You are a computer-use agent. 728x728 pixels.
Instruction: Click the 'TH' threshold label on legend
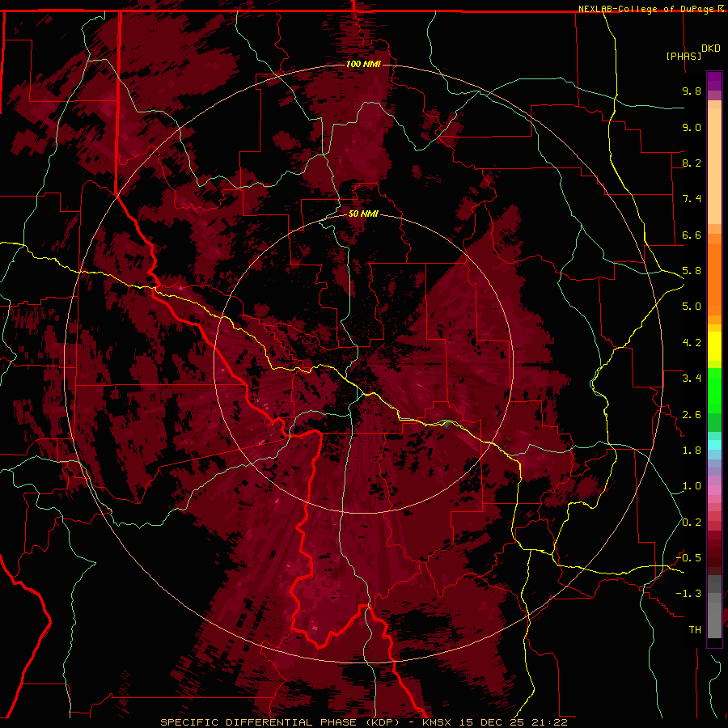(x=695, y=630)
